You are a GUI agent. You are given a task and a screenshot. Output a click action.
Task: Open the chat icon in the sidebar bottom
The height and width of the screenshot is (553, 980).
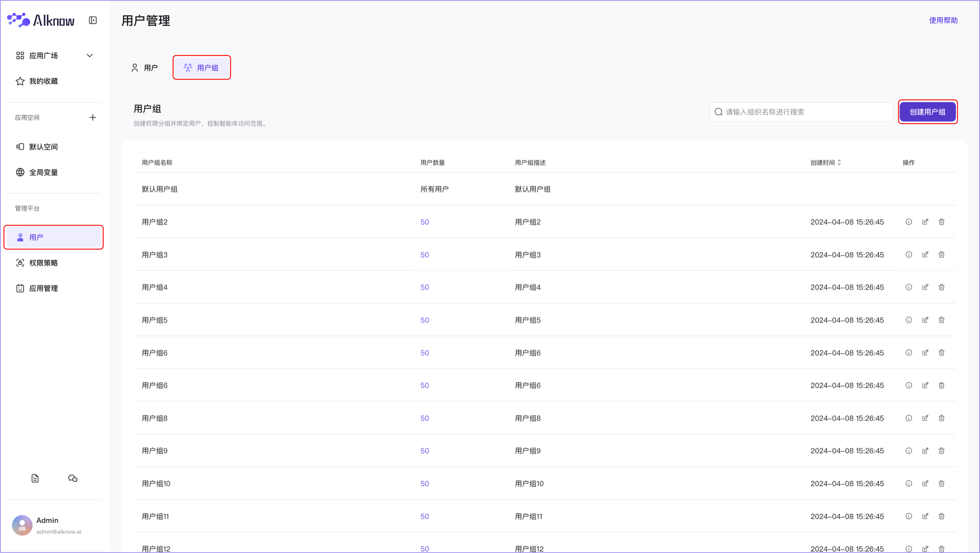tap(73, 478)
